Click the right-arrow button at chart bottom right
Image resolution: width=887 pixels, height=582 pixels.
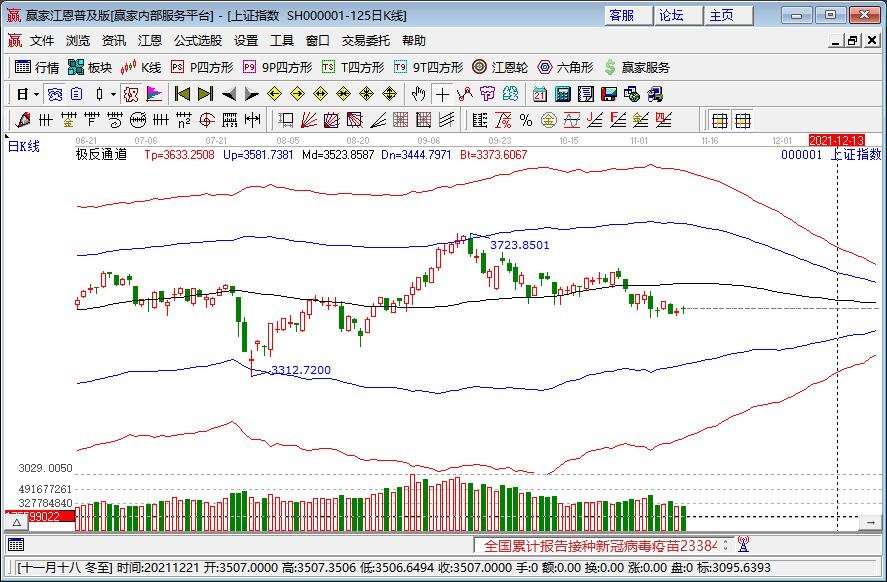870,523
